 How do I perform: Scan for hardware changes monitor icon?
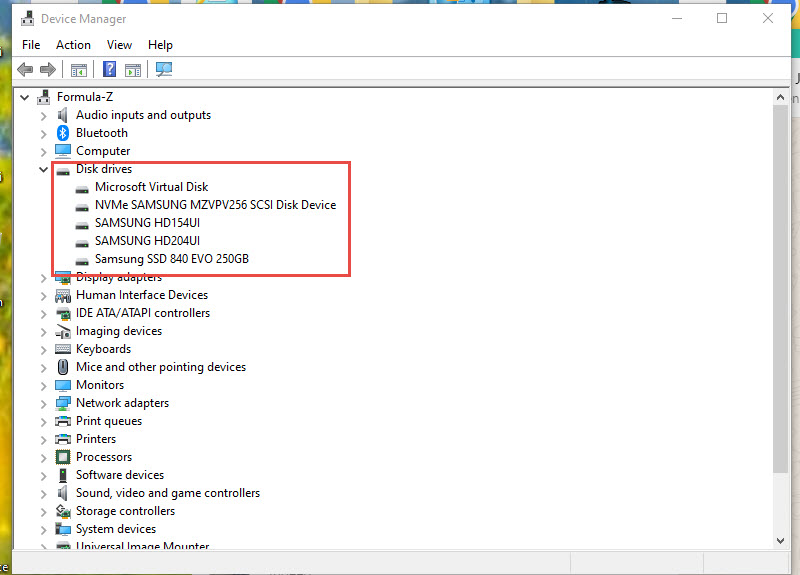pyautogui.click(x=164, y=69)
